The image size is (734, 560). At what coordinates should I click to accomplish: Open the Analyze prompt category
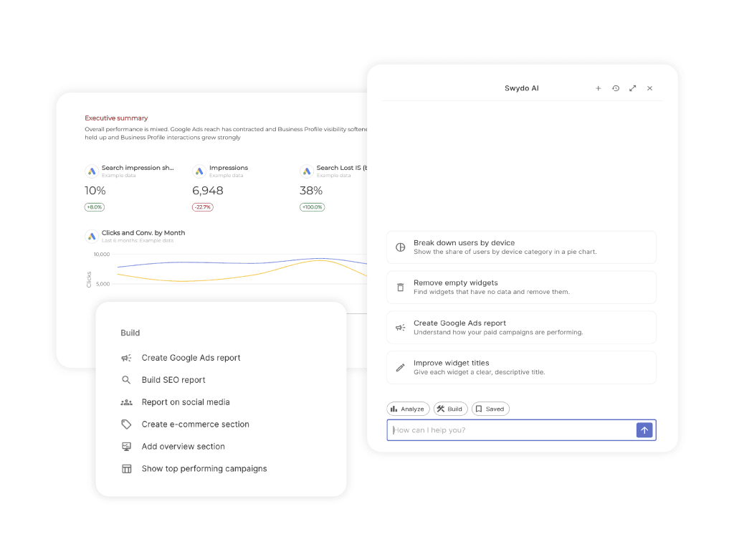coord(408,409)
